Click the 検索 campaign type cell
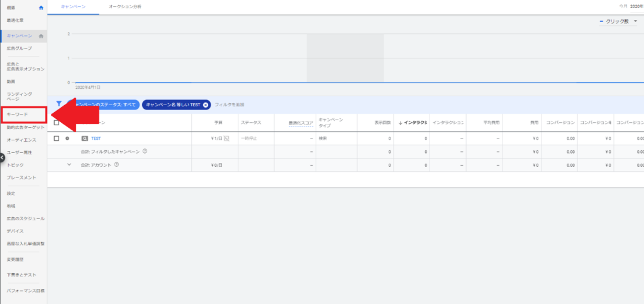 323,138
